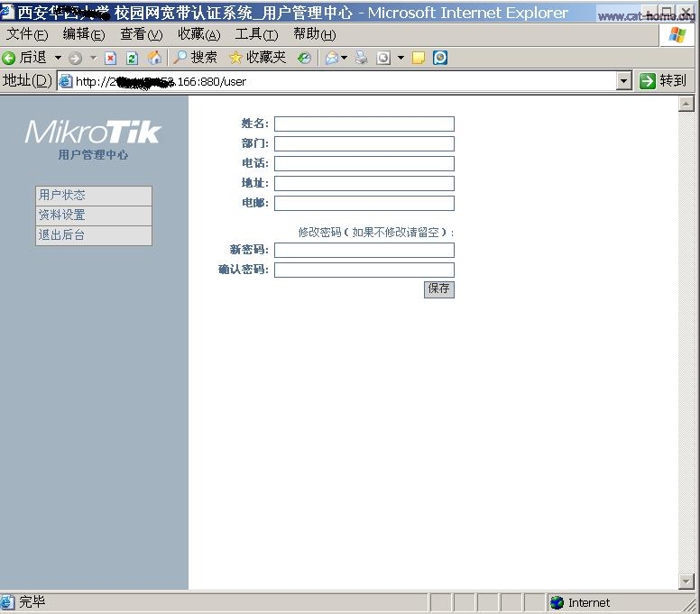Select 用户状态 in the sidebar
Viewport: 700px width, 614px height.
94,196
